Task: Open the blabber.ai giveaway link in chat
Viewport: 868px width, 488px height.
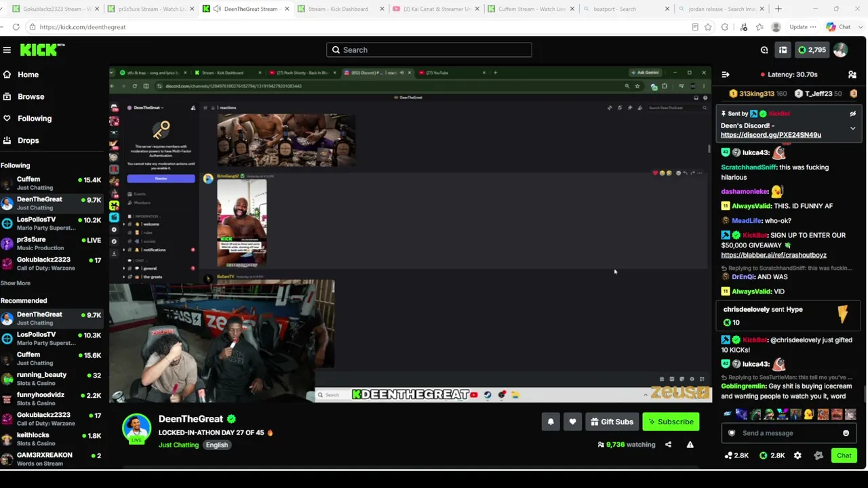Action: point(774,255)
